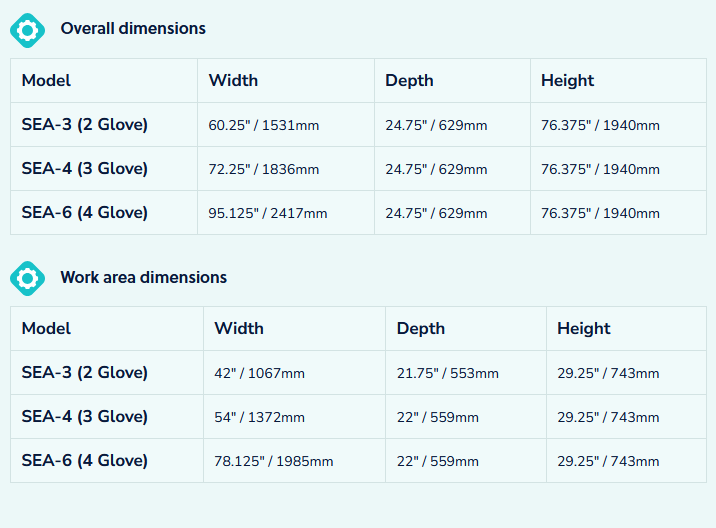
Task: Click the 42" / 1067mm width cell
Action: [260, 374]
